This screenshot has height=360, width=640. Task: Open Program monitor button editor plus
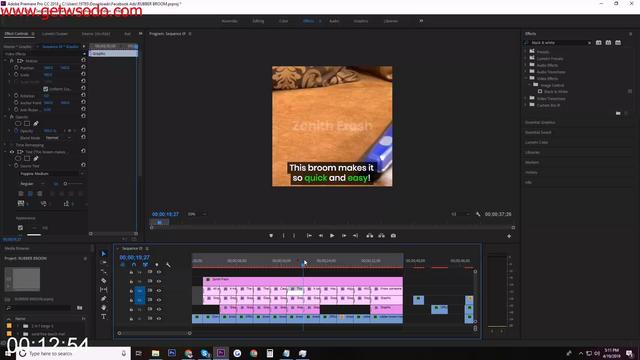pos(509,236)
